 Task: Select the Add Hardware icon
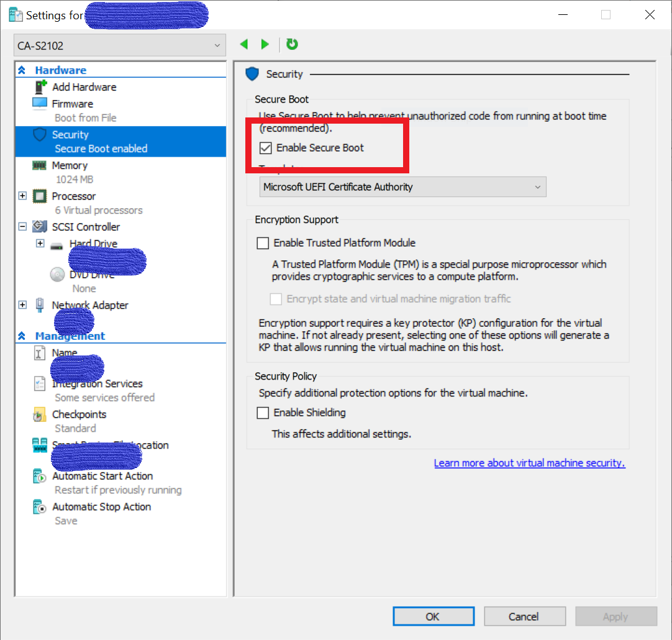tap(40, 87)
